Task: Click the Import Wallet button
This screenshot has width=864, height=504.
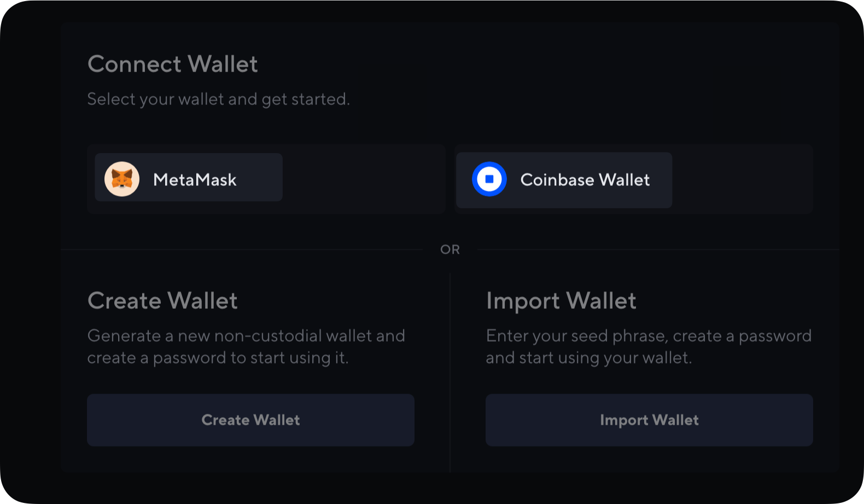Action: (649, 420)
